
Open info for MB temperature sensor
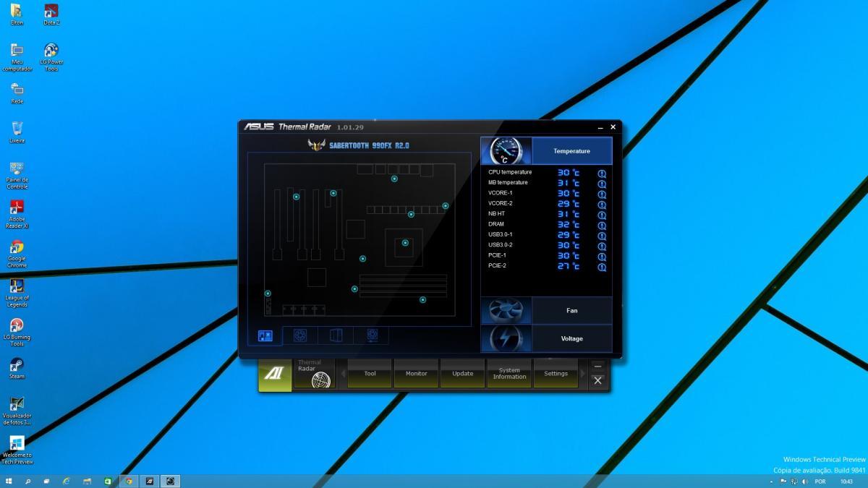point(602,184)
